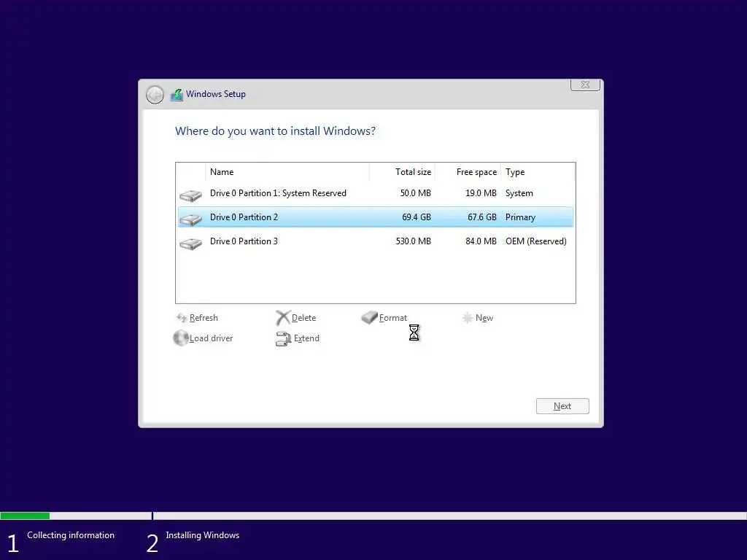The image size is (747, 560).
Task: Click the Extend link
Action: pyautogui.click(x=306, y=338)
